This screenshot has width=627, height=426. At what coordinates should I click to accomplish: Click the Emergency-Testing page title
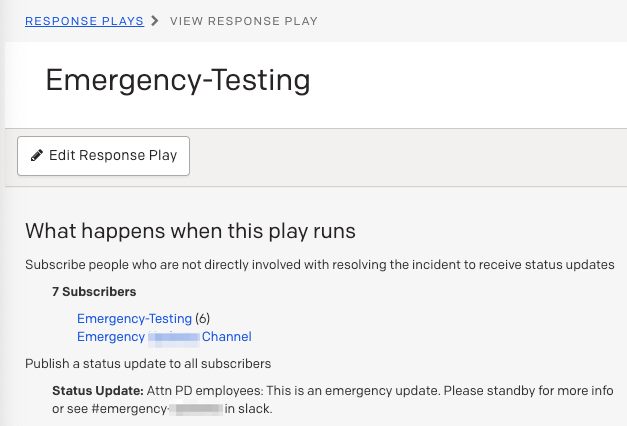click(178, 81)
